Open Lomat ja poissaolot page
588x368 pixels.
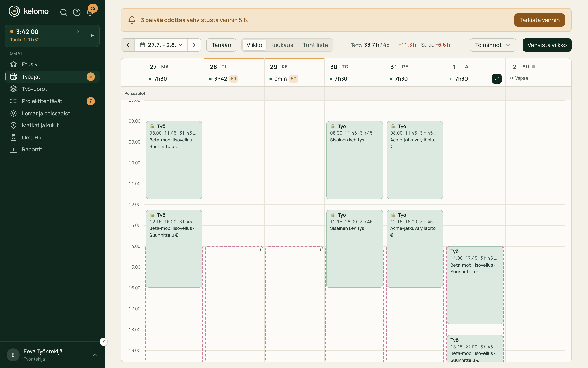click(52, 113)
